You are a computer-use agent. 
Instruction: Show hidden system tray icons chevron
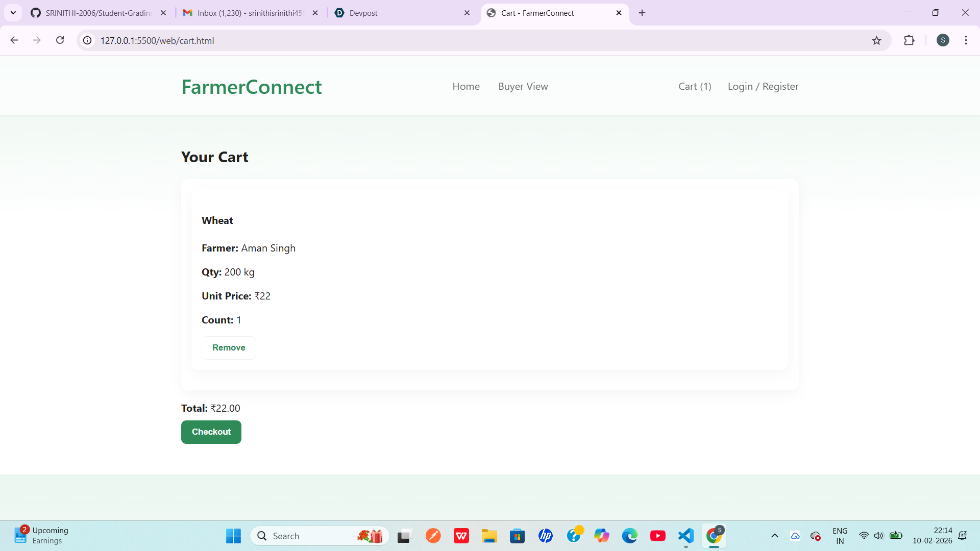click(x=774, y=536)
